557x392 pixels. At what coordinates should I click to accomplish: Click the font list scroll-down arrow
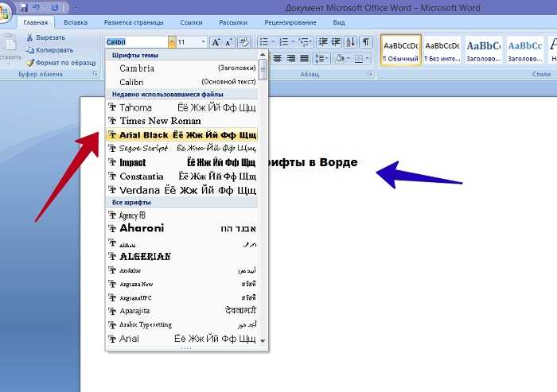point(263,341)
